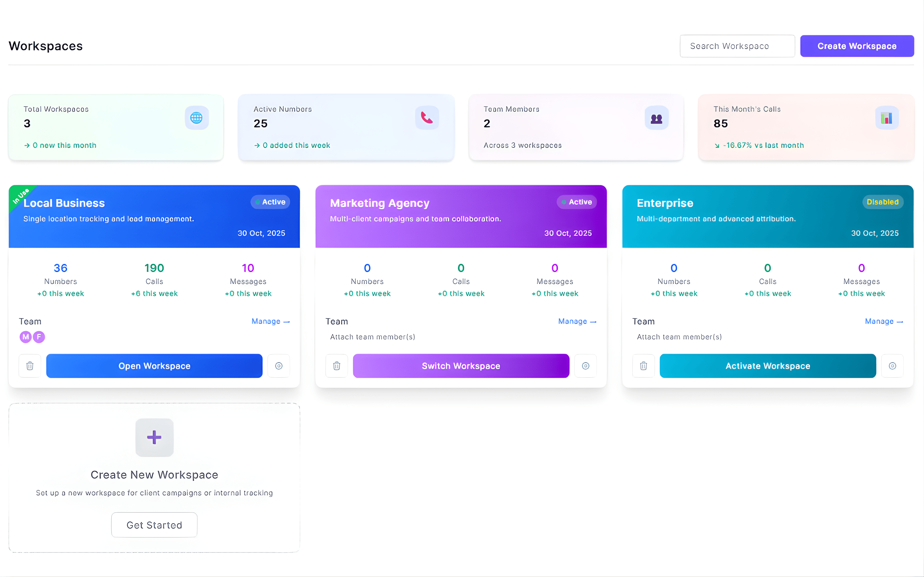The image size is (924, 577).
Task: Click the M team member avatar
Action: coord(25,337)
